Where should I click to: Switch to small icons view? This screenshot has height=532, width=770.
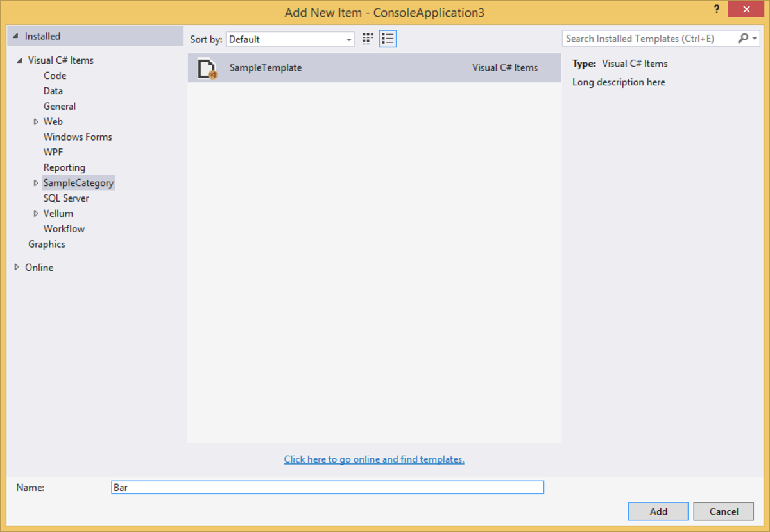coord(368,39)
